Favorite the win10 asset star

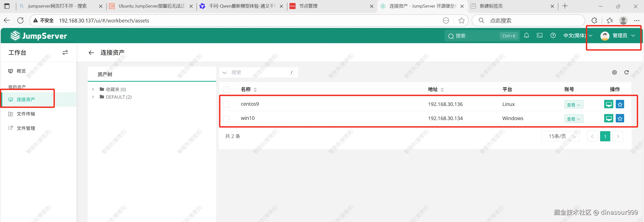pyautogui.click(x=620, y=118)
